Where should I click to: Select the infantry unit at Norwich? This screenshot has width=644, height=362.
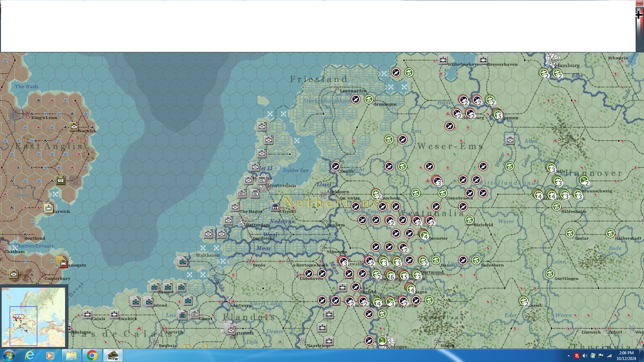[x=74, y=127]
